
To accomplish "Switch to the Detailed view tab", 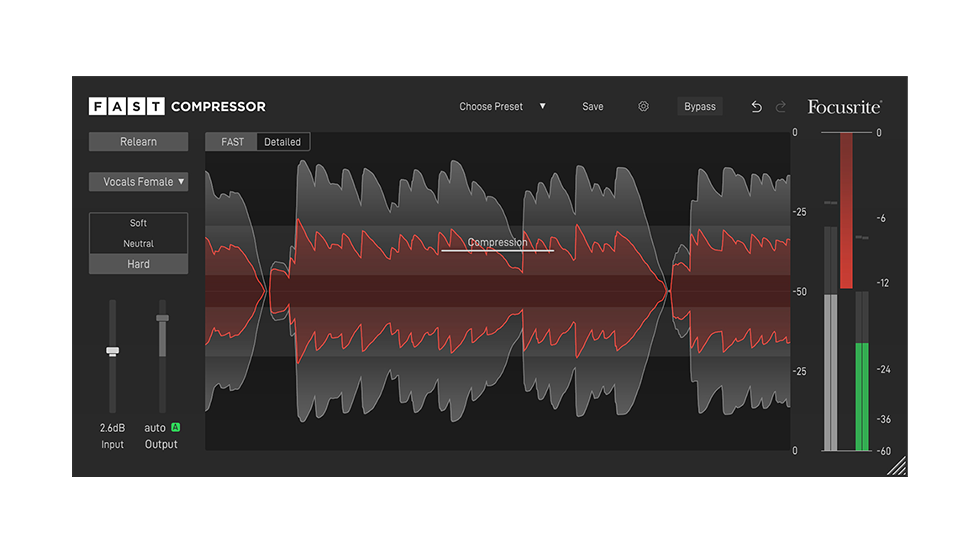I will point(282,142).
